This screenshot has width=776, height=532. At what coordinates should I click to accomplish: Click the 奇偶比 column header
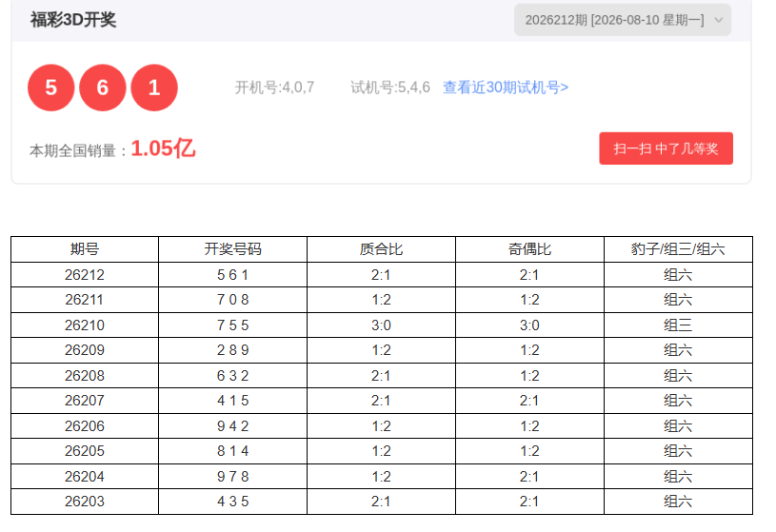[529, 249]
